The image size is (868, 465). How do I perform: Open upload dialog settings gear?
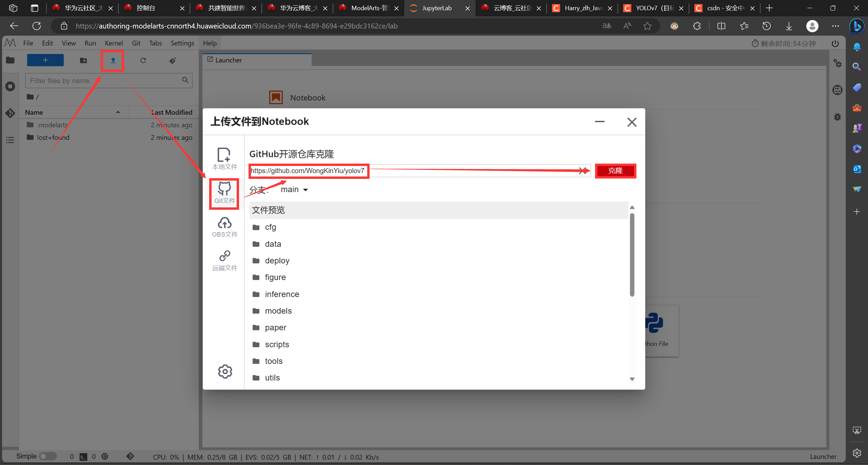pyautogui.click(x=225, y=372)
